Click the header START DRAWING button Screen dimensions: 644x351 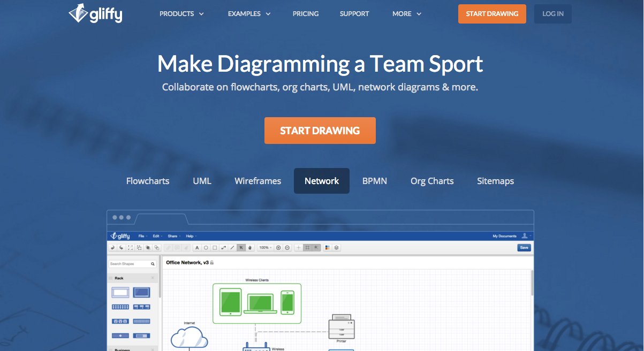click(492, 14)
